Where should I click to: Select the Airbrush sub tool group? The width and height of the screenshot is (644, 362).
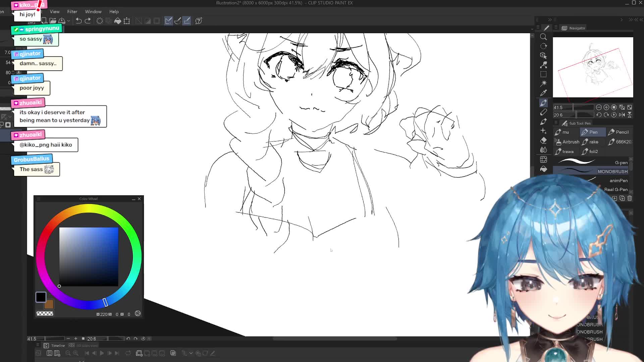[x=567, y=142]
